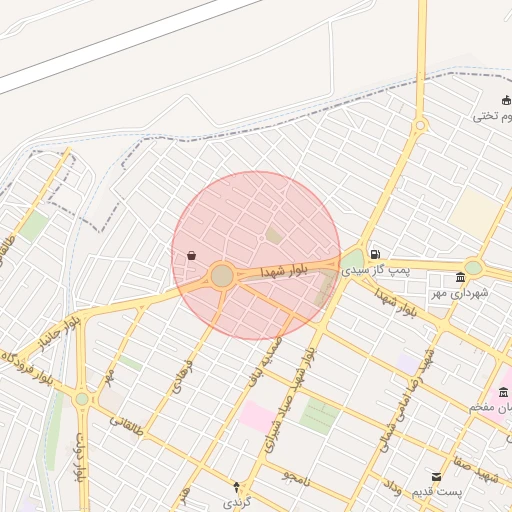
Task: Click the green roundabout on بلوار دولت
Action: pyautogui.click(x=82, y=399)
